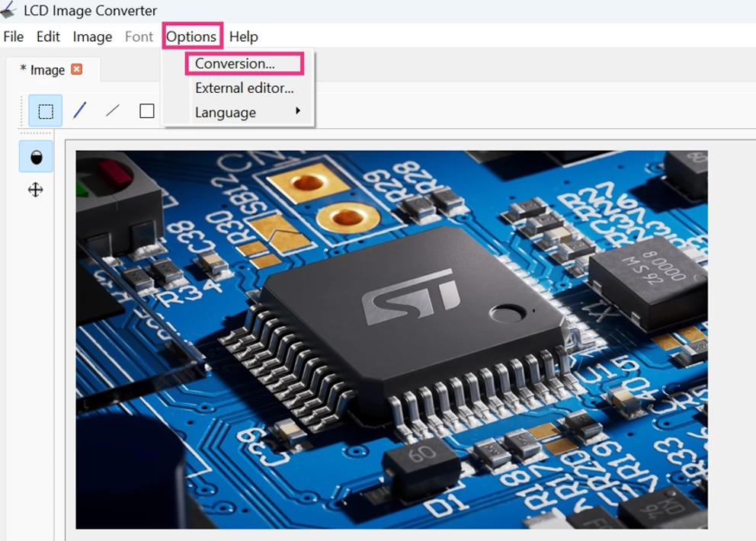The image size is (756, 541).
Task: Click the Options menu
Action: click(191, 37)
